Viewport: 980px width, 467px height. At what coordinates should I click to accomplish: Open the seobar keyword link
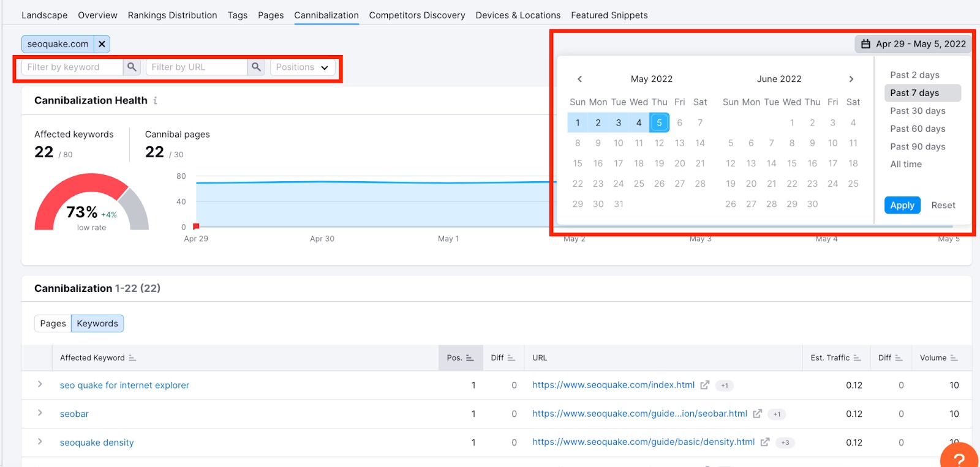click(74, 414)
